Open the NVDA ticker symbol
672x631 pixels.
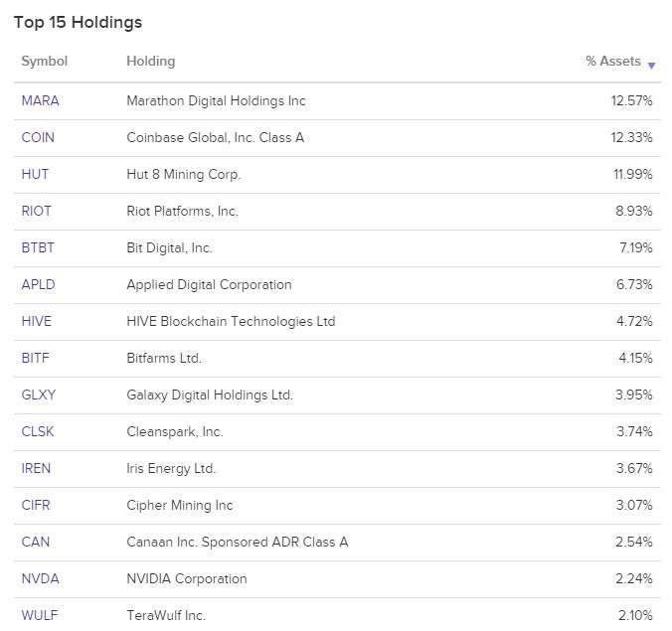[41, 579]
